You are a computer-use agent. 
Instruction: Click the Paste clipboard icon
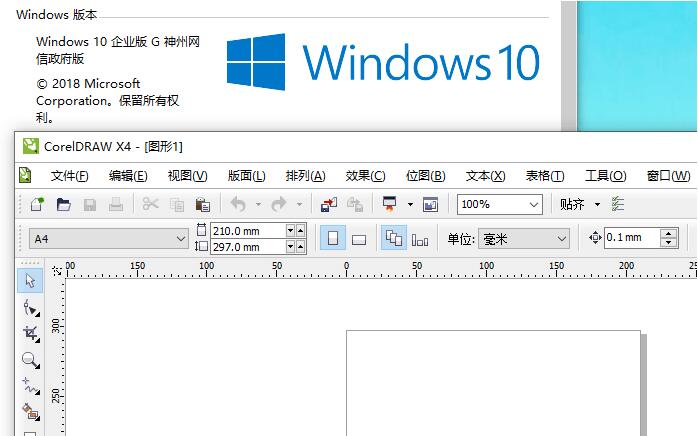click(x=203, y=205)
